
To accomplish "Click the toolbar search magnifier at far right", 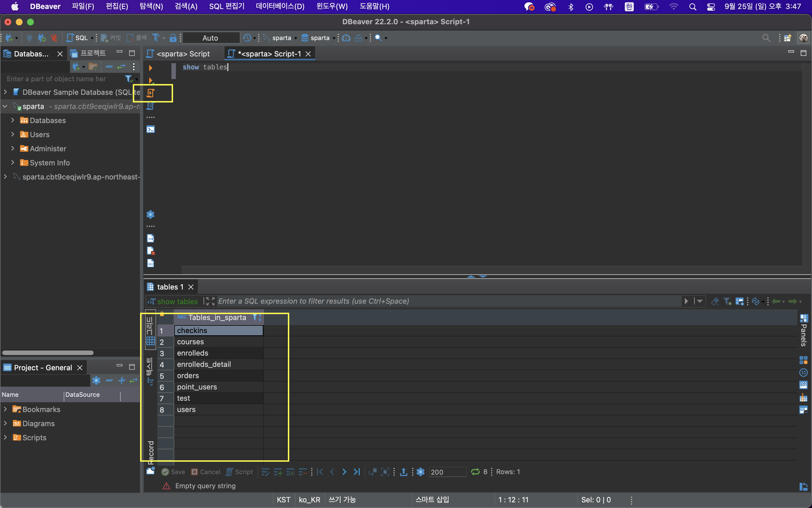I will pyautogui.click(x=766, y=38).
